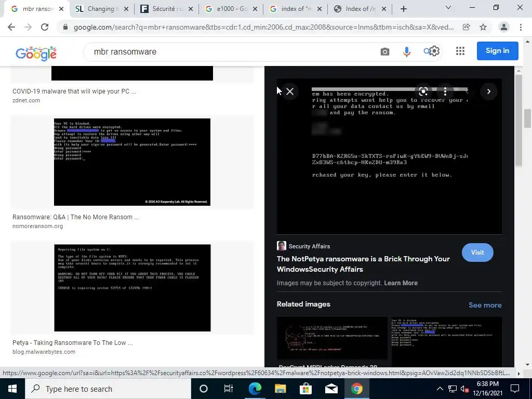Open a new browser tab

(x=403, y=9)
